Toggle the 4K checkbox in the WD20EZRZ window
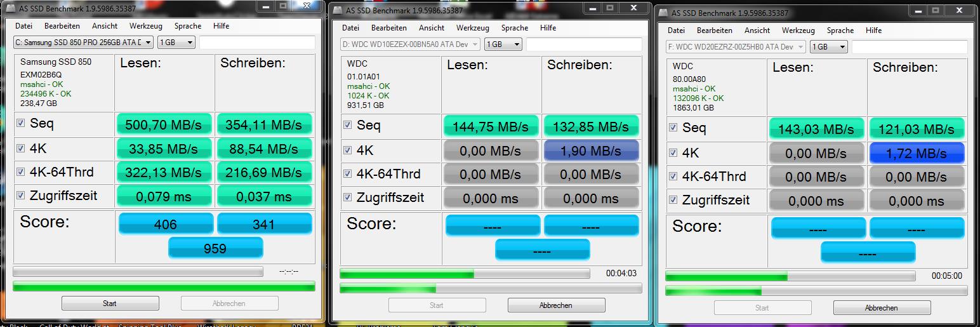 (x=673, y=153)
